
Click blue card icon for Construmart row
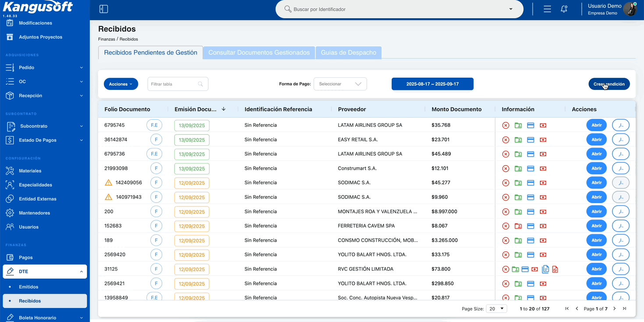530,168
